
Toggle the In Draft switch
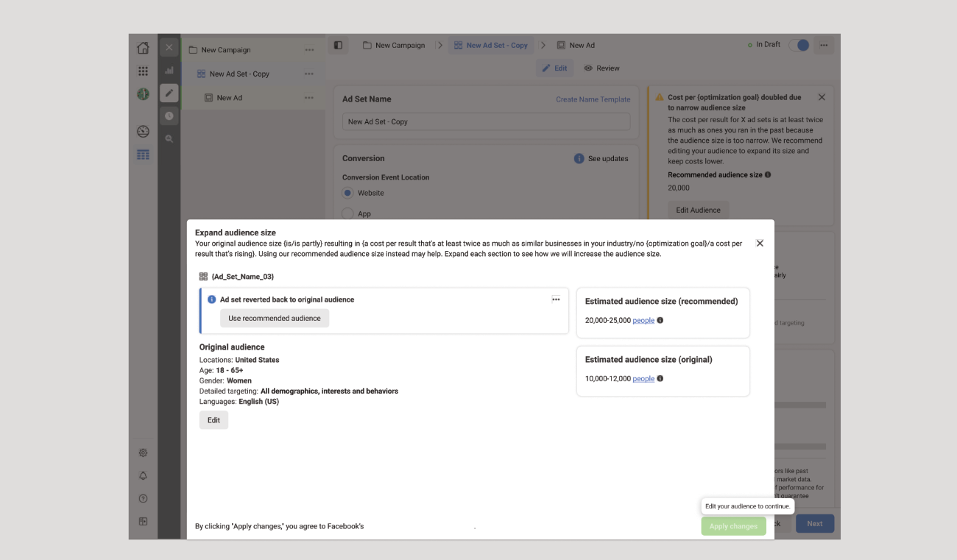tap(799, 45)
